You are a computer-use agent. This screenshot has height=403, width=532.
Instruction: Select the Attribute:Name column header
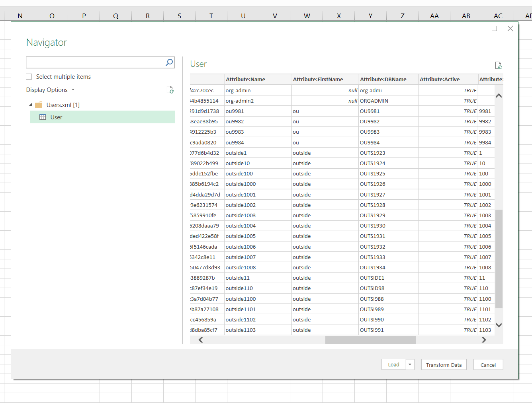coord(258,79)
